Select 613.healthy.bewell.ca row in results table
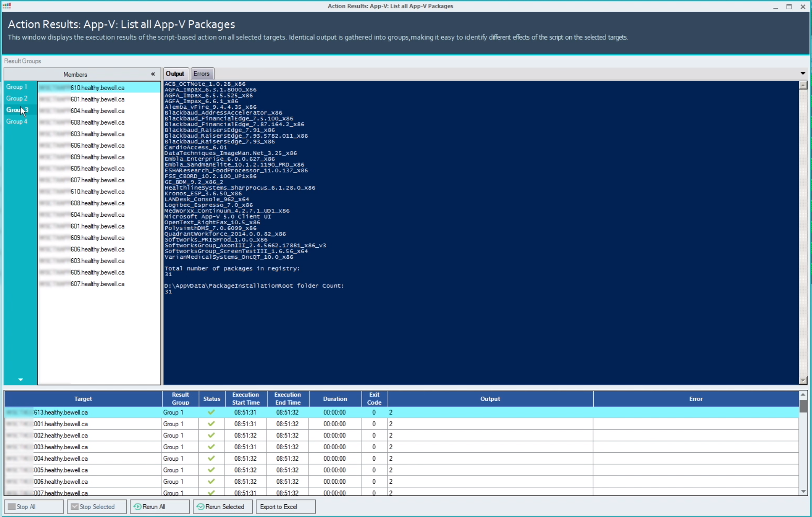 tap(401, 412)
